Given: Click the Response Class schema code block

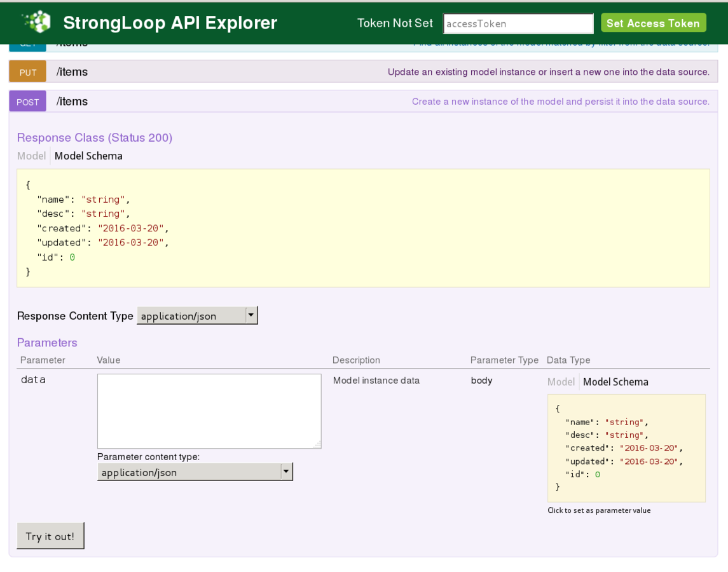Looking at the screenshot, I should coord(364,228).
